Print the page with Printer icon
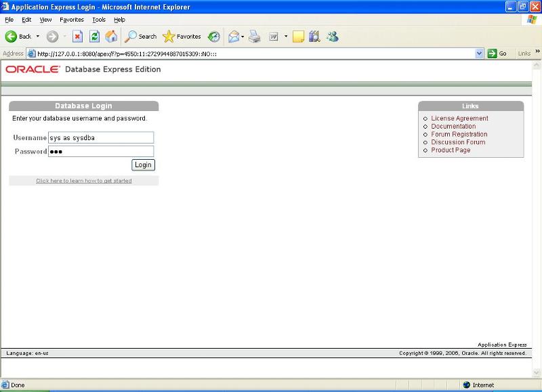 click(x=255, y=37)
